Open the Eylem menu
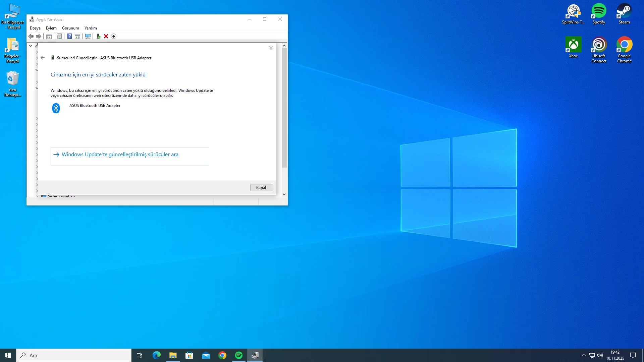Viewport: 644px width, 362px height. [x=51, y=28]
